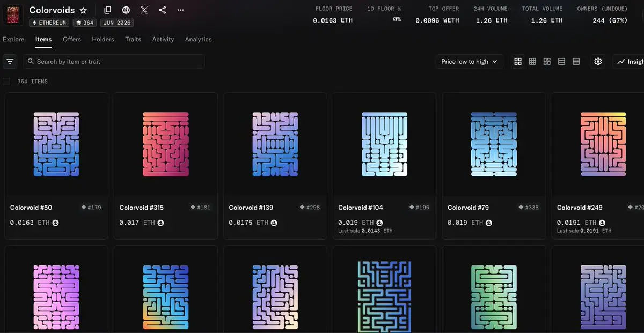Go to the Explore tab

coord(13,39)
